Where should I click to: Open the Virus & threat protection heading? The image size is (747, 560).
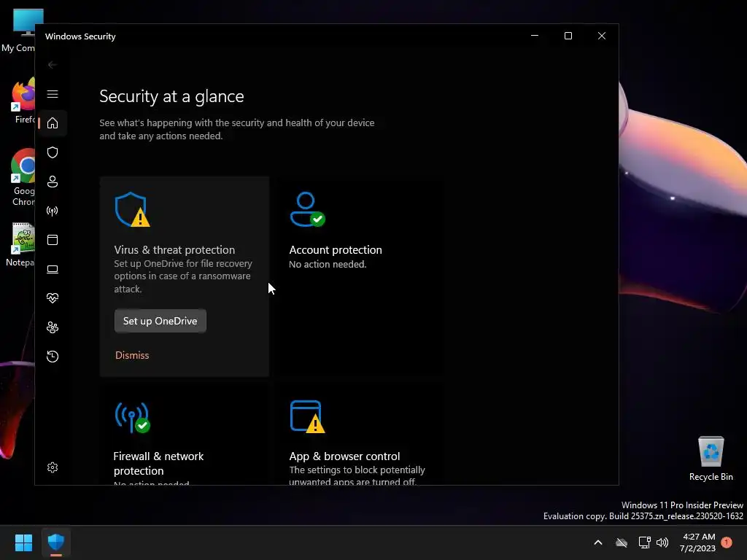coord(174,250)
